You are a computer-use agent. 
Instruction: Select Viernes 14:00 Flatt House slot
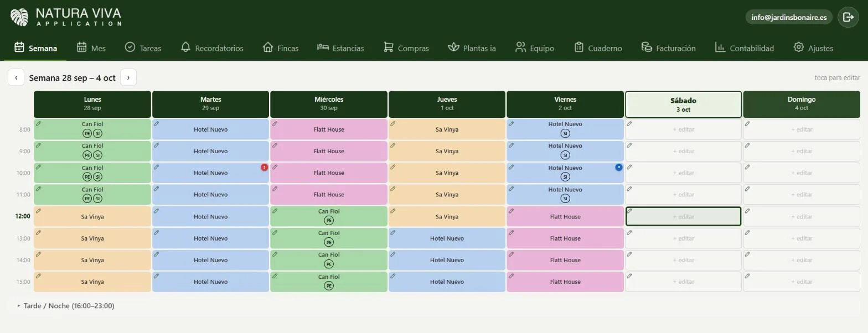click(x=565, y=260)
